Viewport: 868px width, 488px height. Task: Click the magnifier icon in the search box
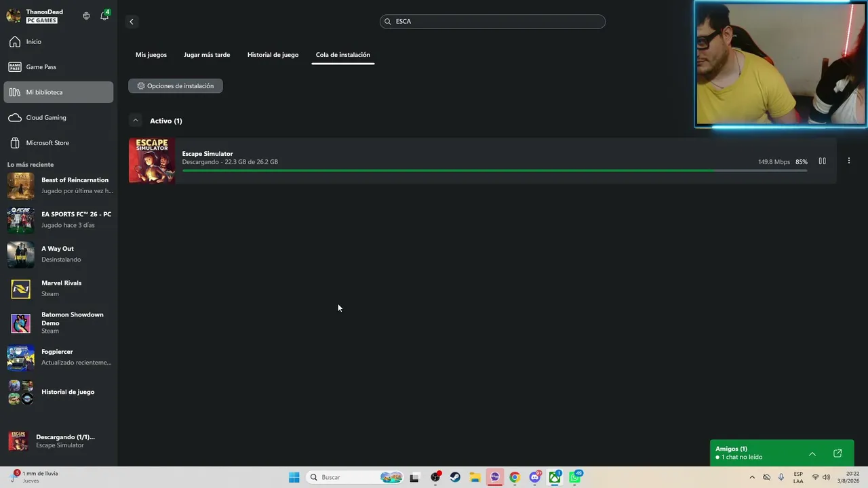click(388, 22)
